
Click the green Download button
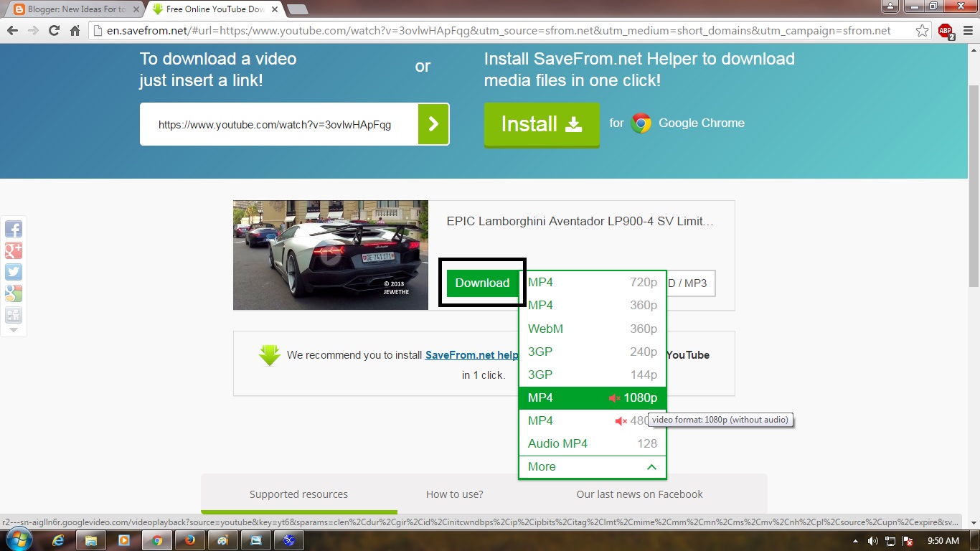click(482, 283)
